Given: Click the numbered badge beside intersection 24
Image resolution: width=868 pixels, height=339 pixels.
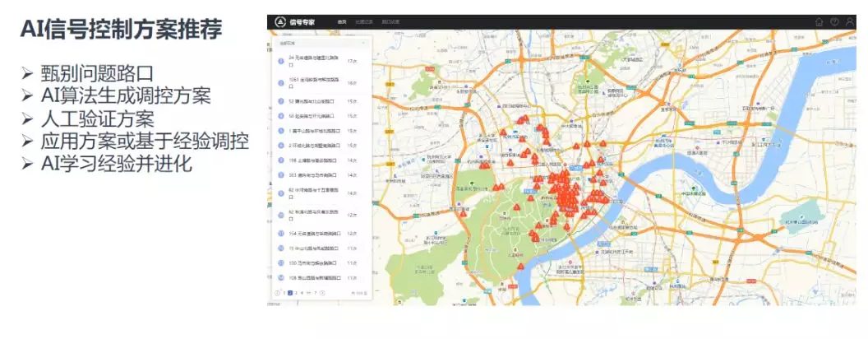Looking at the screenshot, I should point(281,61).
